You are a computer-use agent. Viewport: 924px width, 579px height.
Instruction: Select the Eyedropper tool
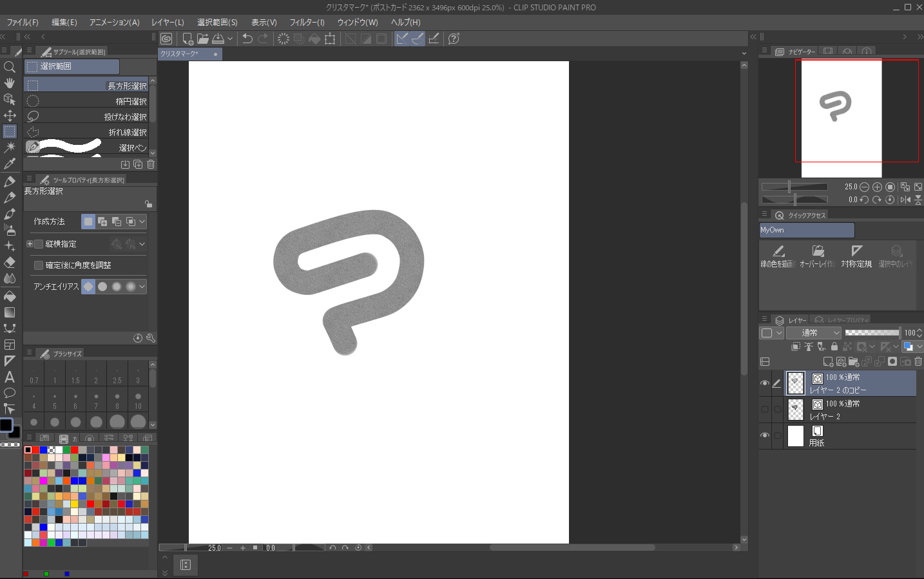[x=10, y=164]
